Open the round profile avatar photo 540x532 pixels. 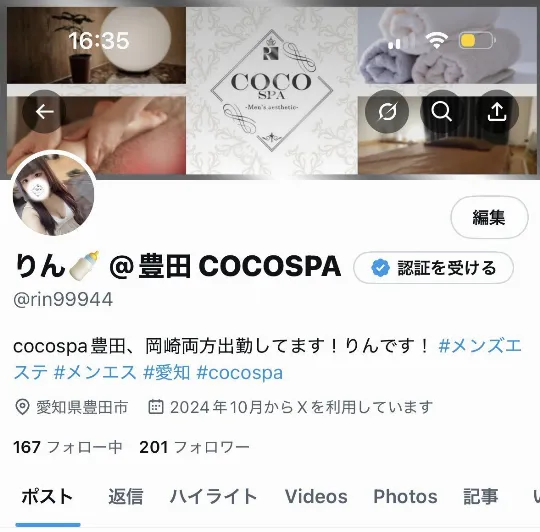pyautogui.click(x=53, y=195)
